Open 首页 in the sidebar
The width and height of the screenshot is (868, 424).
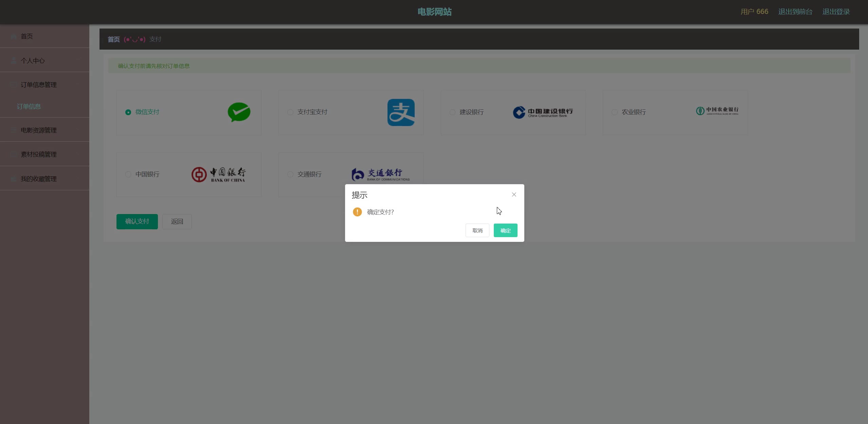pos(44,36)
